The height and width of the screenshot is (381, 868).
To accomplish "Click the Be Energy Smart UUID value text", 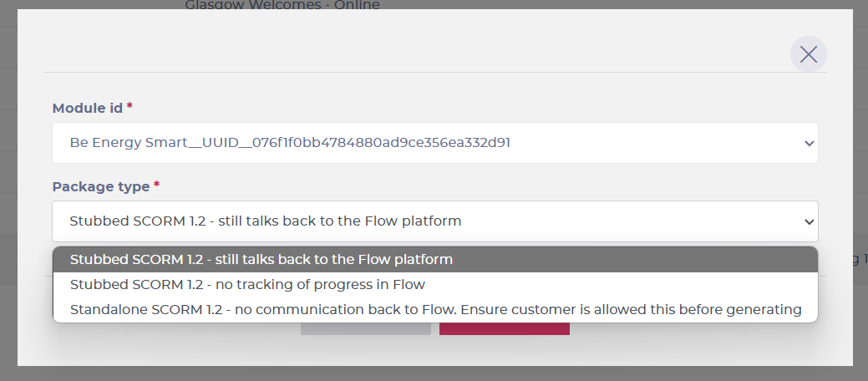I will [290, 143].
